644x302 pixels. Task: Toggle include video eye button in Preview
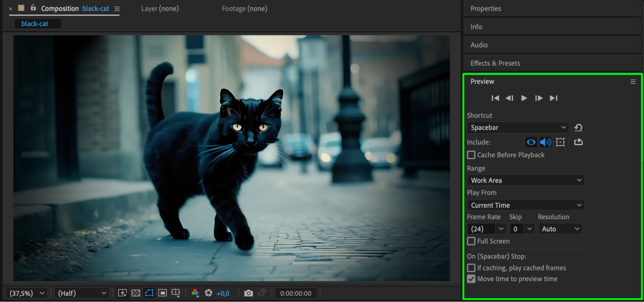tap(531, 142)
